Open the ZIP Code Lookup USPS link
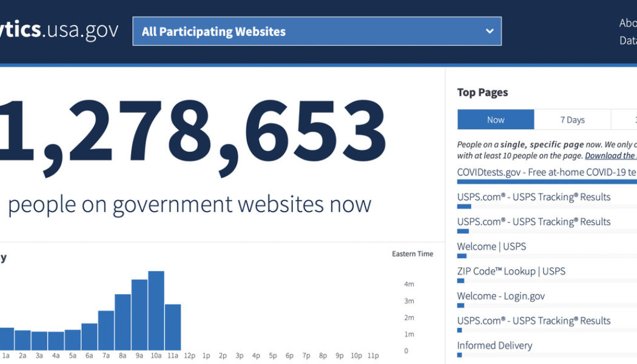Screen dimensions: 637x364 click(x=511, y=271)
